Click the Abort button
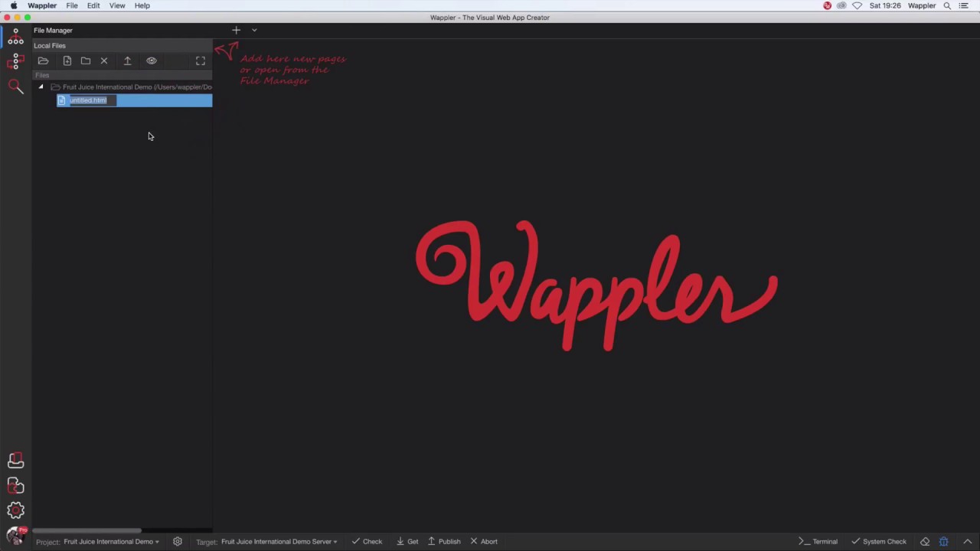 click(x=484, y=542)
